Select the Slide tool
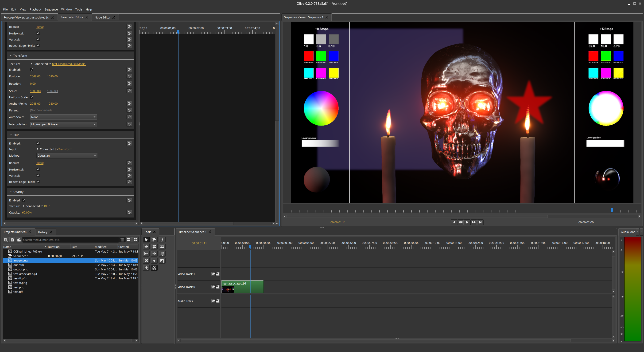The width and height of the screenshot is (644, 352). point(154,254)
